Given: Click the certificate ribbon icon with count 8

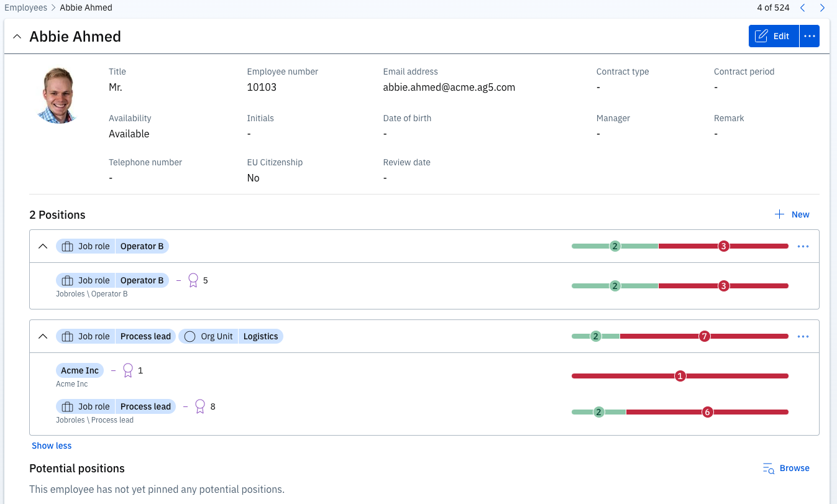Looking at the screenshot, I should [200, 406].
